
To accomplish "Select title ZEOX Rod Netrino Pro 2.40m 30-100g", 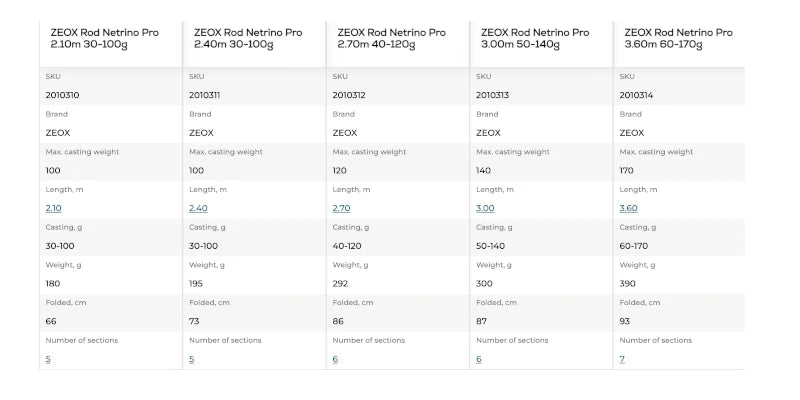I will (x=248, y=39).
